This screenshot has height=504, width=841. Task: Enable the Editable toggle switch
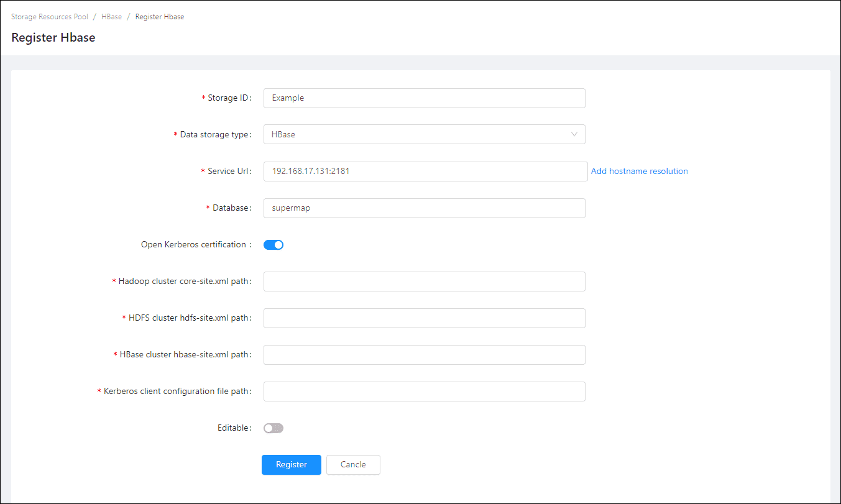[273, 428]
